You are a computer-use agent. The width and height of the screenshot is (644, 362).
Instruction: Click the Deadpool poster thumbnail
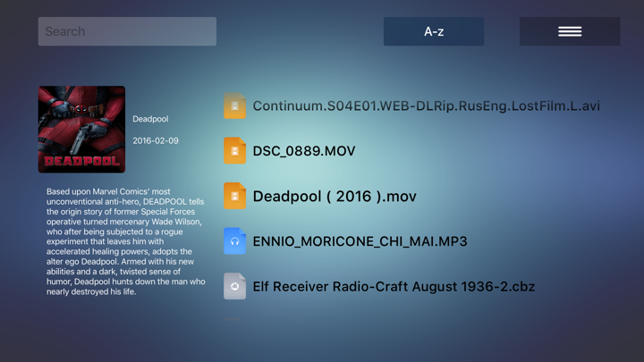coord(81,130)
